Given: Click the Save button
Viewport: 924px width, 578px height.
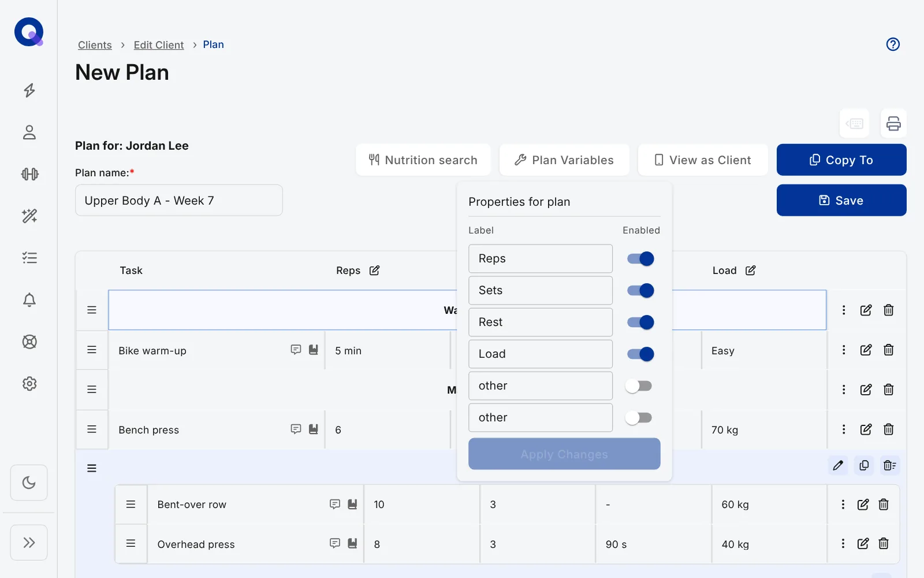Looking at the screenshot, I should coord(841,201).
